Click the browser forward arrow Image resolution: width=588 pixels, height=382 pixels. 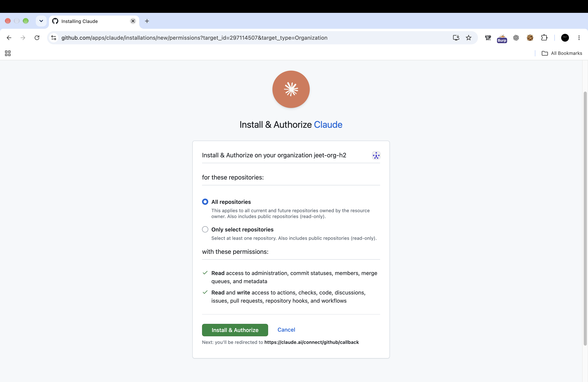(x=23, y=38)
